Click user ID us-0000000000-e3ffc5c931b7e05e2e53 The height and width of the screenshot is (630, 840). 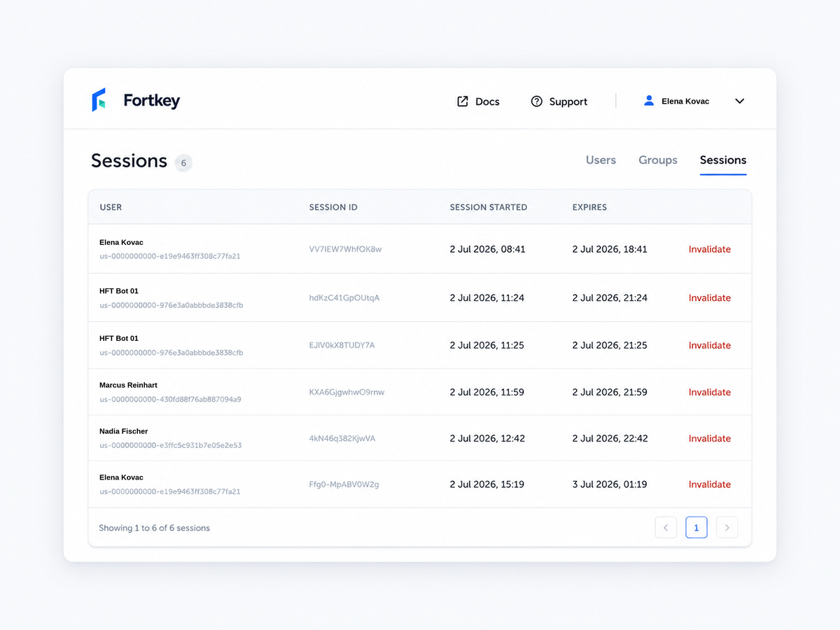(171, 445)
